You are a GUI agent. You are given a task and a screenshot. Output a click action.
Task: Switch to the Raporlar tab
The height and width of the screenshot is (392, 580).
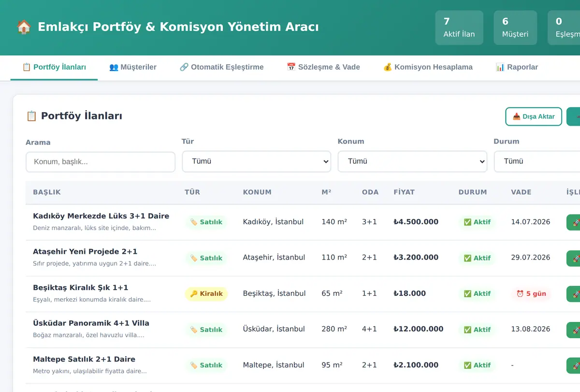[517, 67]
